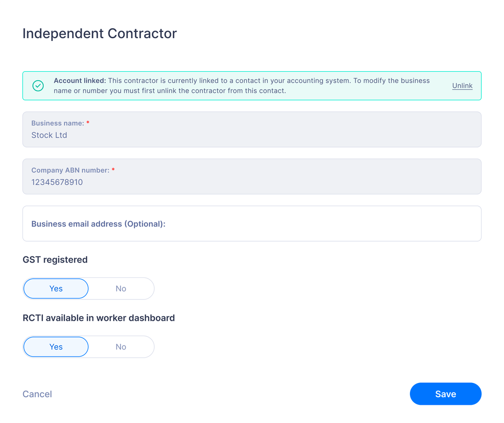Screen dimensions: 504x423
Task: Click the Account linked banner message text
Action: [x=241, y=86]
